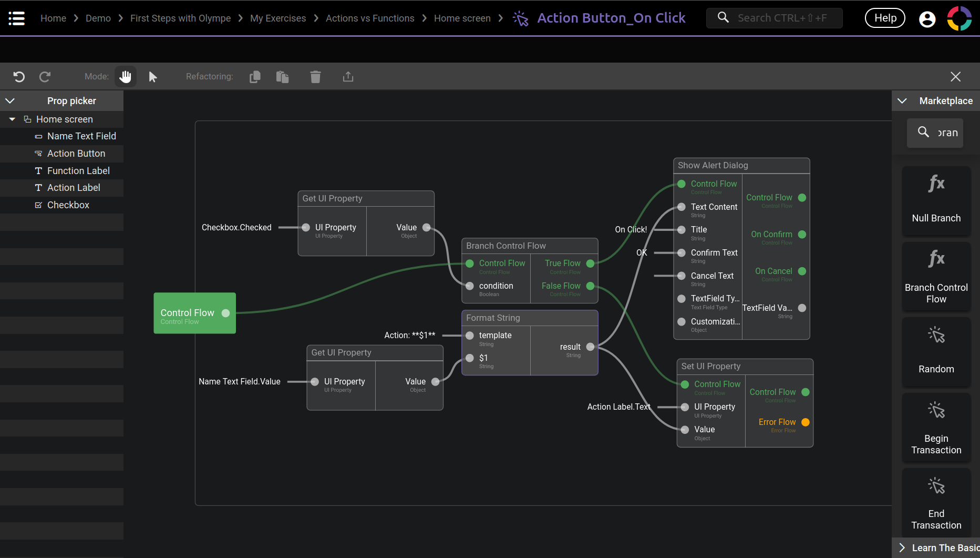This screenshot has width=980, height=558.
Task: Click the copy refactoring icon
Action: [x=255, y=77]
